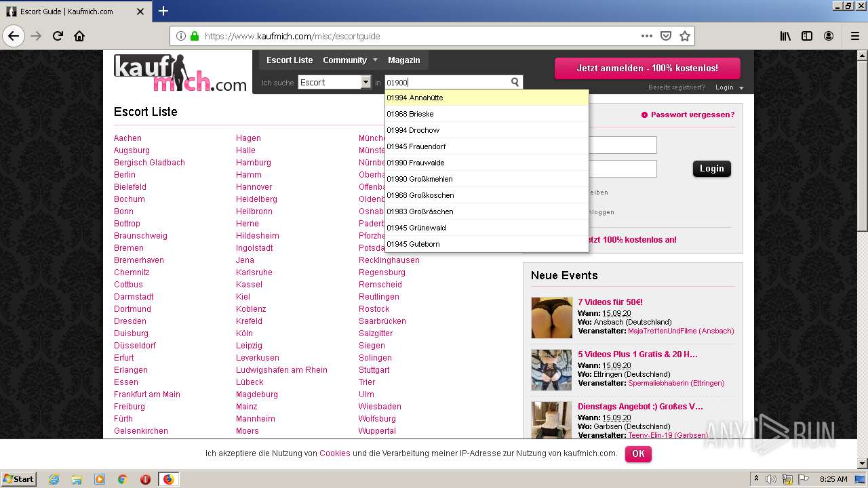Image resolution: width=868 pixels, height=488 pixels.
Task: Select suggestion 01994 Annahütte
Action: tap(486, 98)
